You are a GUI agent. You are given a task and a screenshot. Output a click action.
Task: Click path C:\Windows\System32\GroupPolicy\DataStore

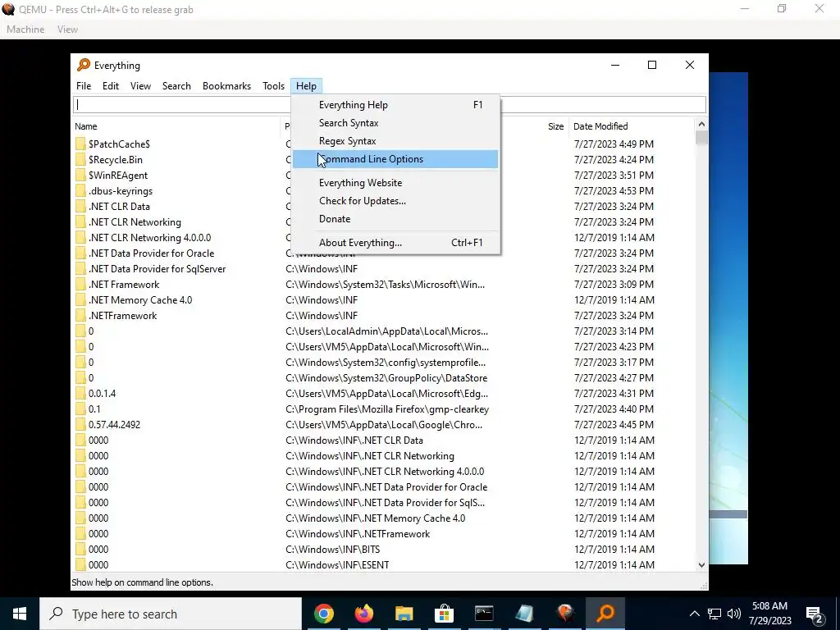pyautogui.click(x=386, y=378)
